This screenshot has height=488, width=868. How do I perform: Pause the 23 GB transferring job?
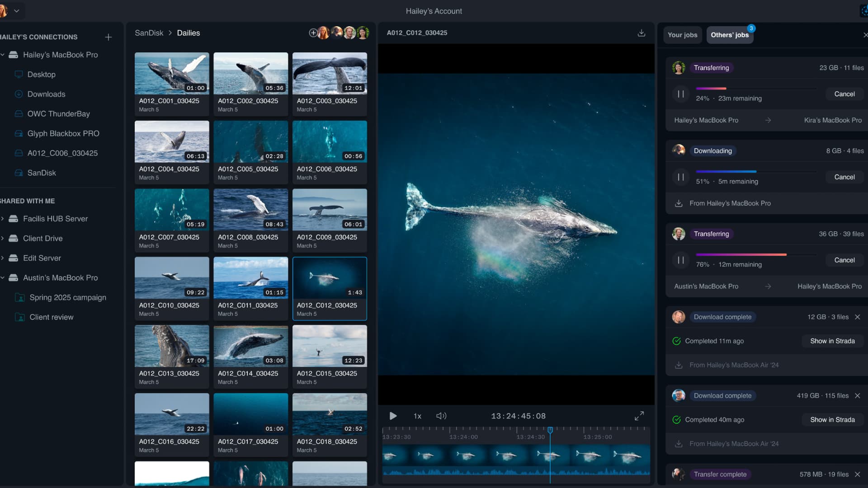pyautogui.click(x=680, y=94)
